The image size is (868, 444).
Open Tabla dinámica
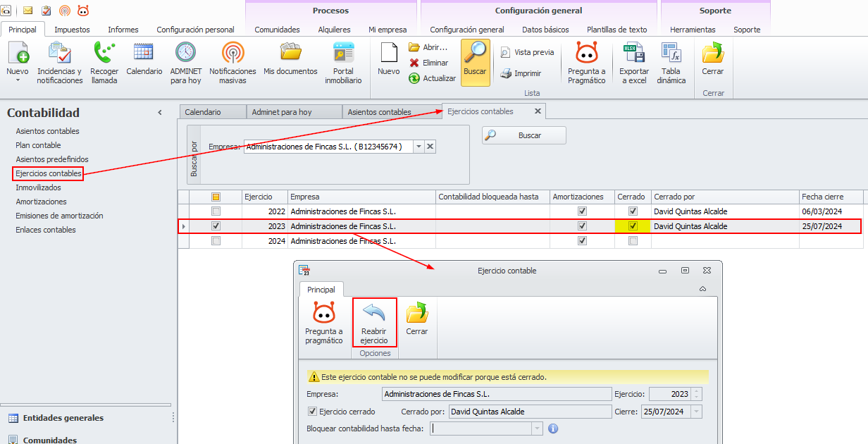point(671,63)
